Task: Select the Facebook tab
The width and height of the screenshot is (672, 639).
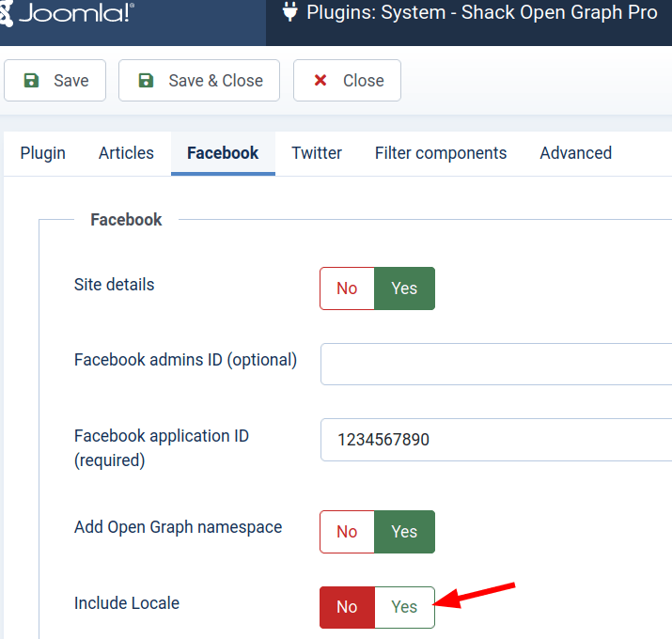Action: [223, 153]
